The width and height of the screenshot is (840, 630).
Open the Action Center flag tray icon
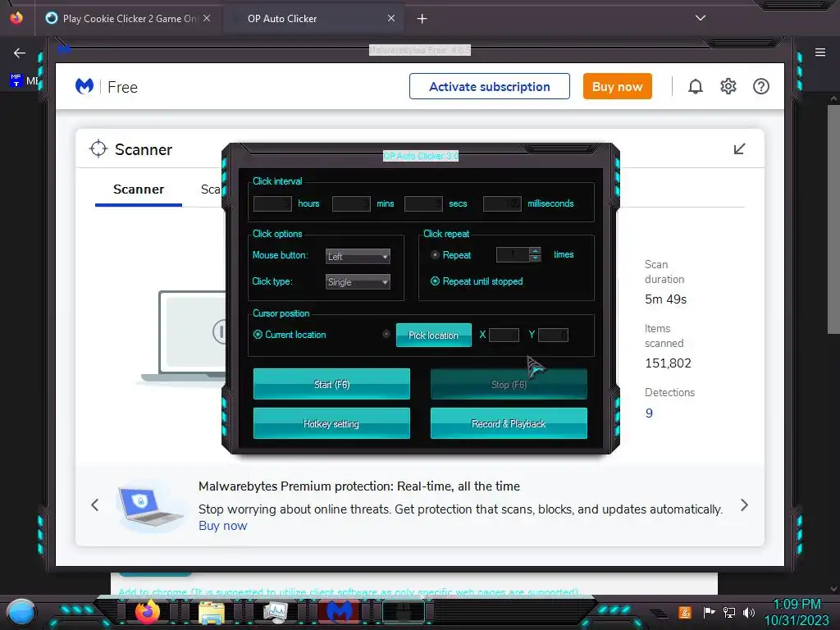click(709, 612)
